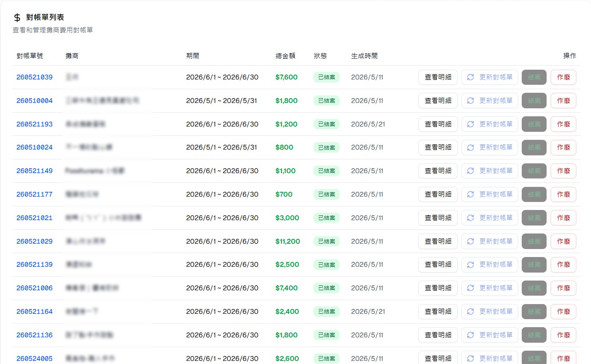Void (作廢) statement 260521139
The height and width of the screenshot is (364, 591).
coord(563,265)
